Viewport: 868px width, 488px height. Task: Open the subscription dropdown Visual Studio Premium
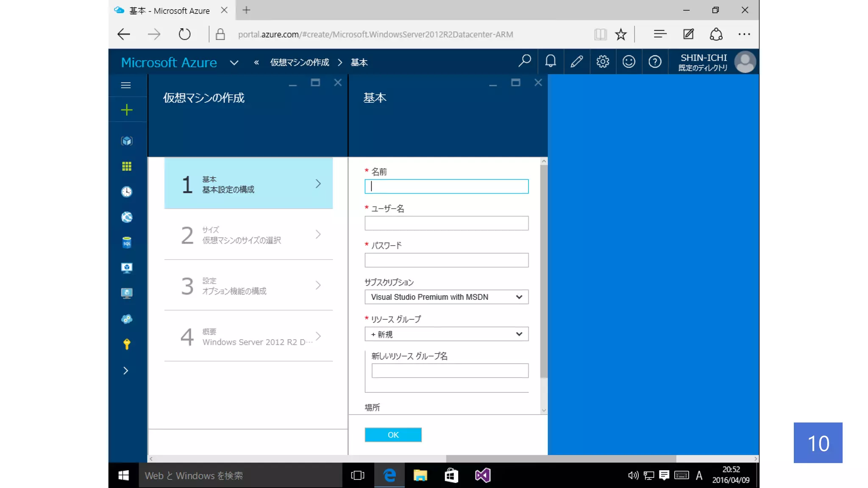coord(446,297)
